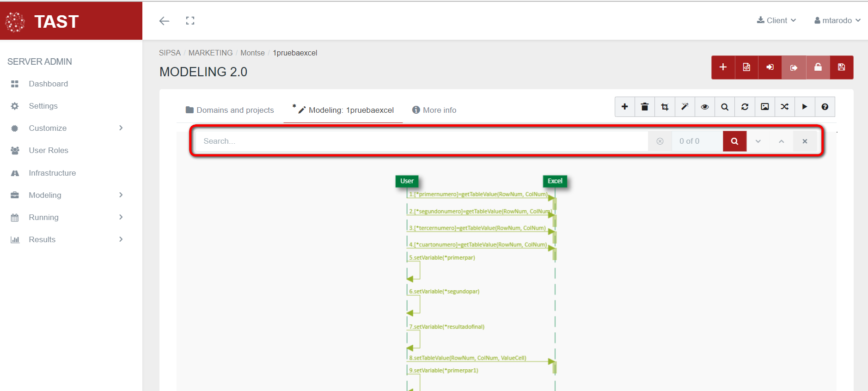Click the shuffle arrows toolbar icon
Screen dimensions: 868x391
pos(785,107)
